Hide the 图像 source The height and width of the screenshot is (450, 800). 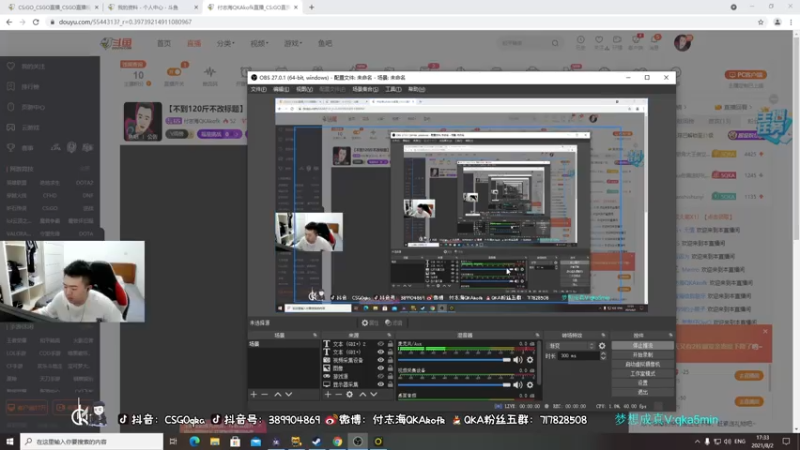click(380, 368)
